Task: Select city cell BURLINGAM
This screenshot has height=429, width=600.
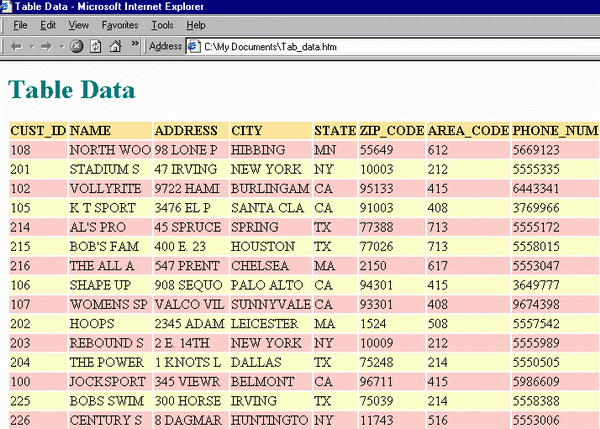Action: 271,189
